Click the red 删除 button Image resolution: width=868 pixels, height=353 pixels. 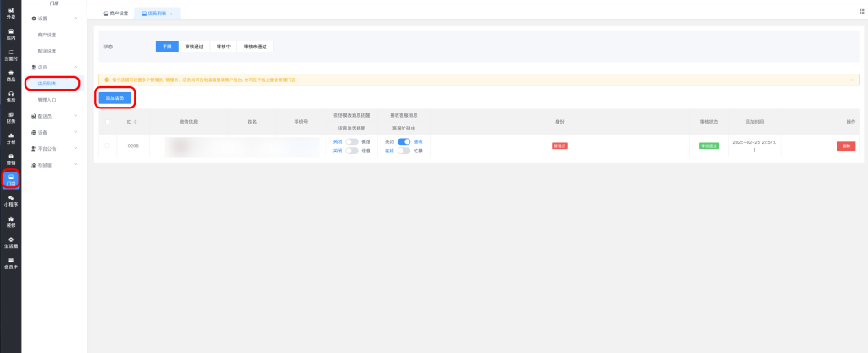pyautogui.click(x=845, y=146)
